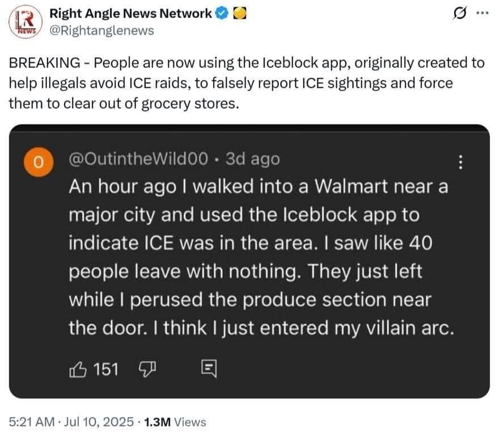Click the 5:21 AM Jul 10, 2025 timestamp
The image size is (504, 439).
(72, 421)
